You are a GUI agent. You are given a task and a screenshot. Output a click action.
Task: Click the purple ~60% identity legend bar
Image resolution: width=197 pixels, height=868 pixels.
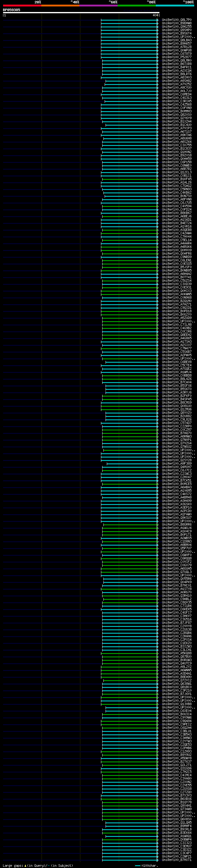(x=99, y=6)
